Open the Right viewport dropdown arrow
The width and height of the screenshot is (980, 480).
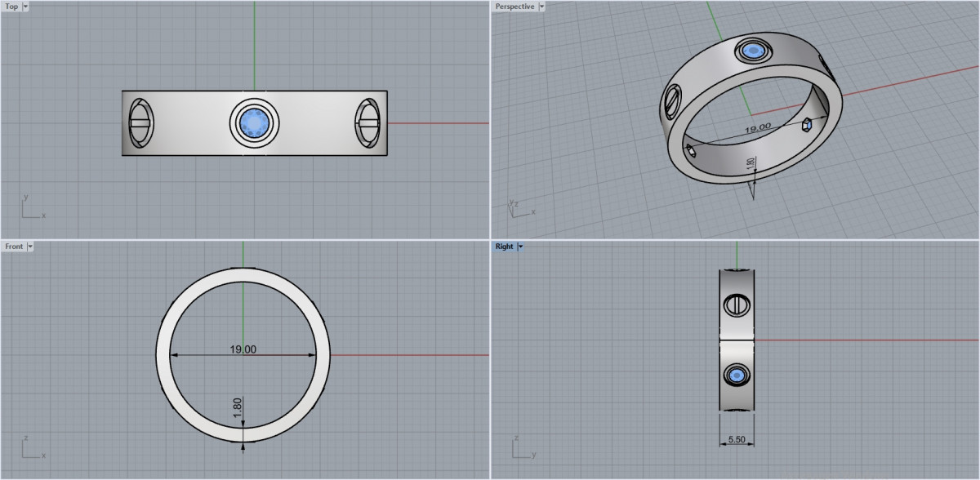tap(520, 247)
